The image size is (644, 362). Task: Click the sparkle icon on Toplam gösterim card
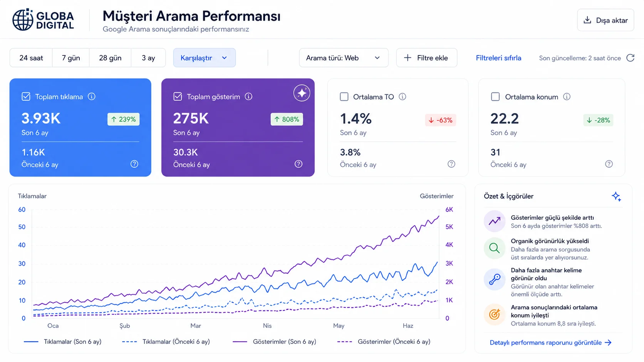[x=302, y=93]
